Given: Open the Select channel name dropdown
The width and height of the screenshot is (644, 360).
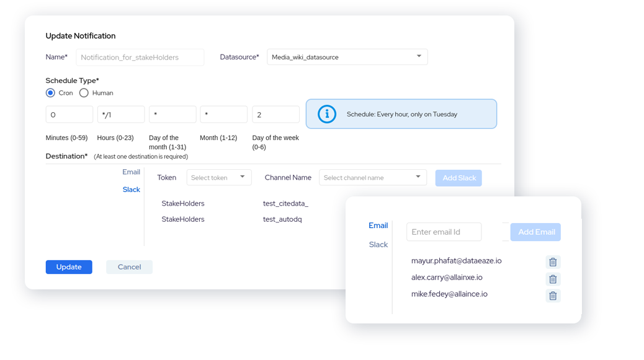Looking at the screenshot, I should 372,178.
